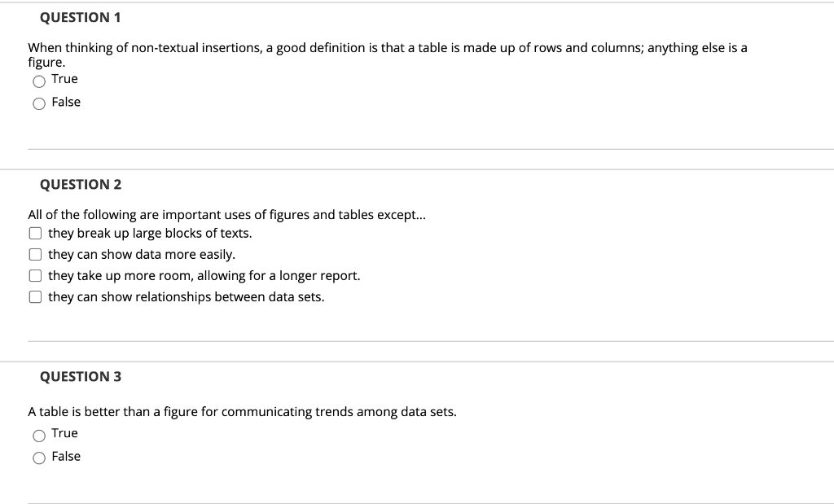Check 'they can show data more easily'

[x=35, y=255]
